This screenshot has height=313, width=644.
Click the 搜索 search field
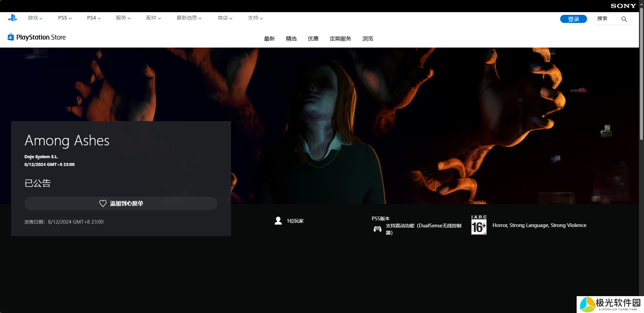click(x=607, y=19)
